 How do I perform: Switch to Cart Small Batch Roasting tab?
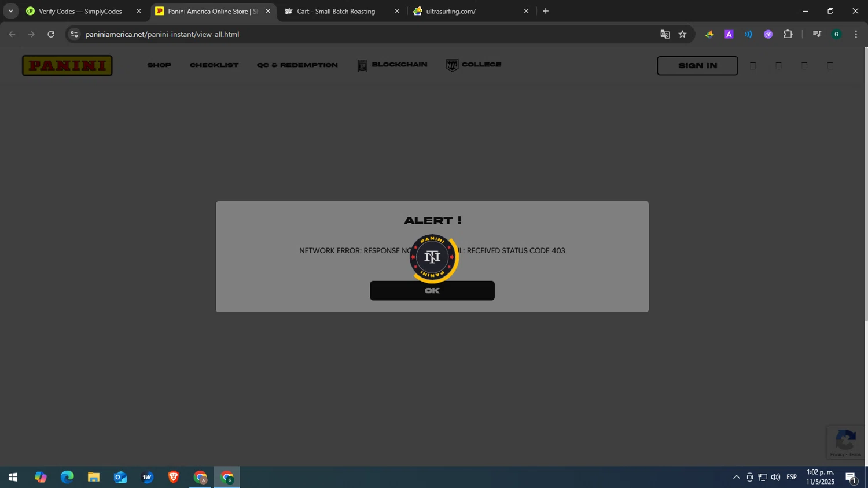tap(336, 11)
